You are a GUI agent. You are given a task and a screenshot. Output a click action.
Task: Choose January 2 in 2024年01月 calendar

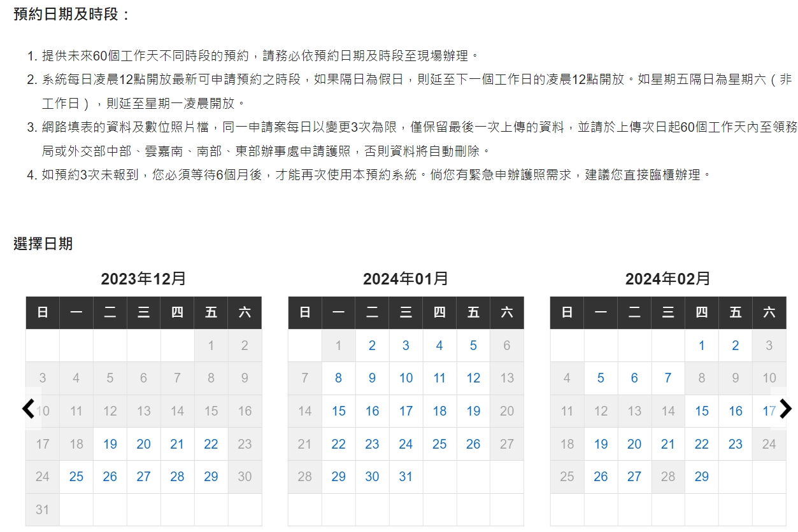tap(372, 346)
